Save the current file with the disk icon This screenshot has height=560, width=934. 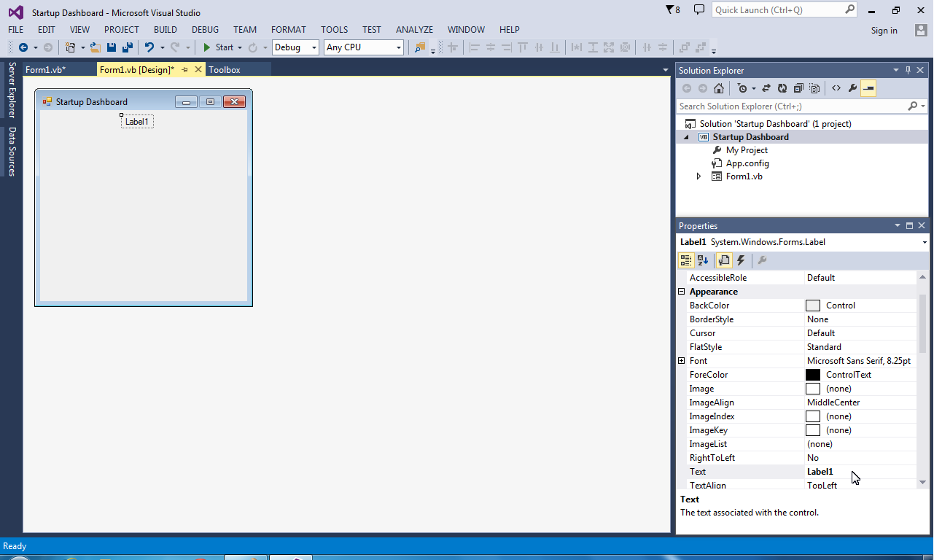112,47
